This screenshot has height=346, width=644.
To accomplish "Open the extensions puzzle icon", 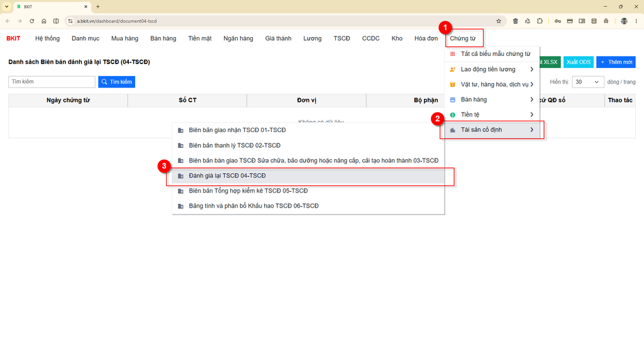I will pyautogui.click(x=540, y=21).
